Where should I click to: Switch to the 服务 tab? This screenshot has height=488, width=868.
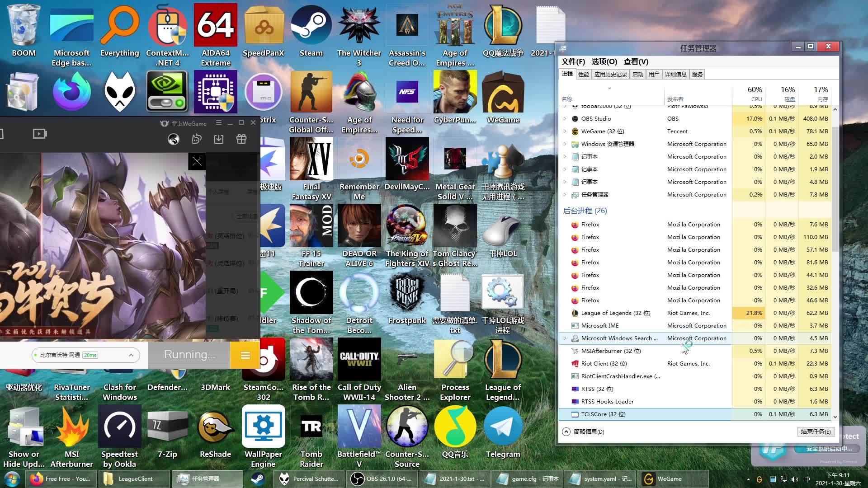698,74
